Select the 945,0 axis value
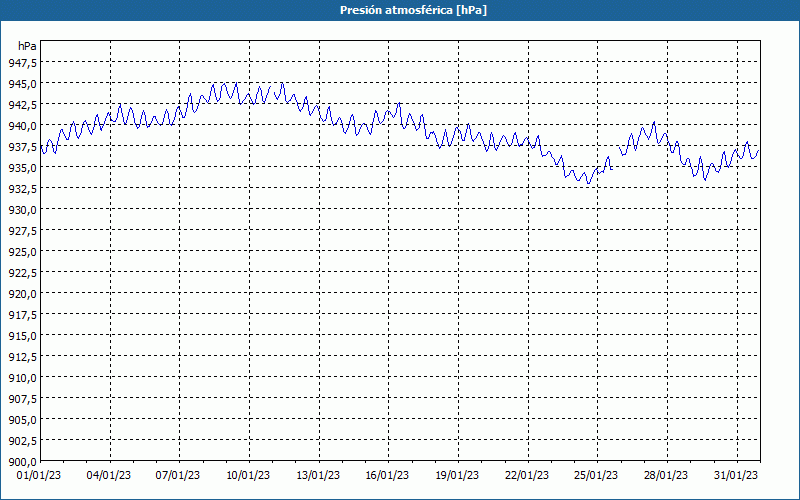 click(x=22, y=83)
